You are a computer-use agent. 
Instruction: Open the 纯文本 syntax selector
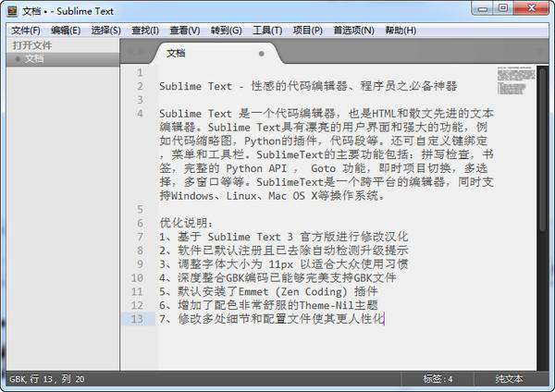tap(509, 379)
